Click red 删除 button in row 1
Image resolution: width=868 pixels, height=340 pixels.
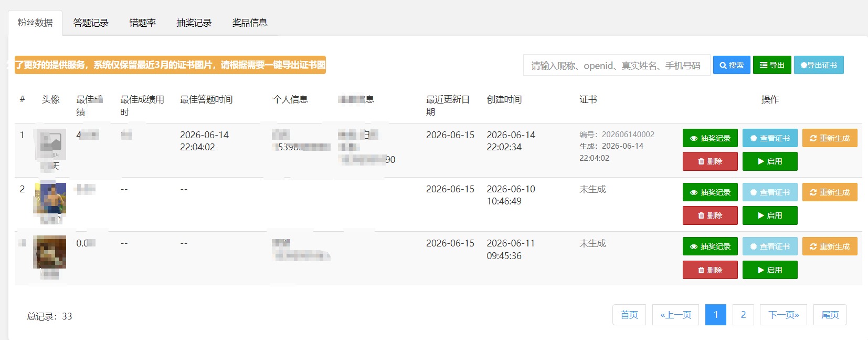[710, 161]
